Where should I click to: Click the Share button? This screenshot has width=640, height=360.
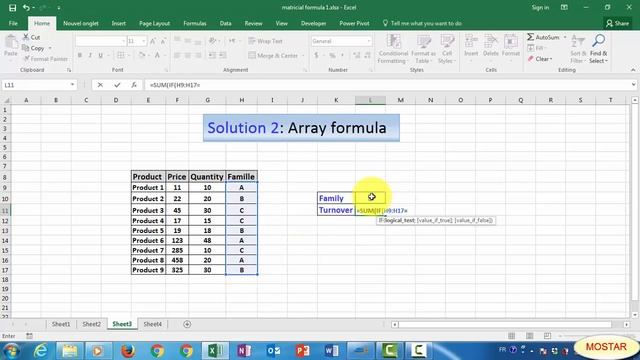pos(617,23)
